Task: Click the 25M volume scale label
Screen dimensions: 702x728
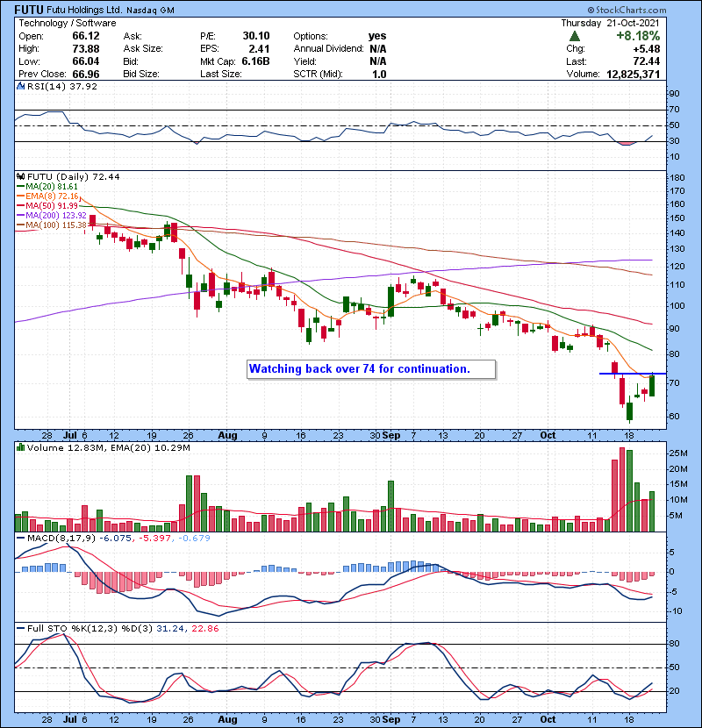Action: (678, 453)
